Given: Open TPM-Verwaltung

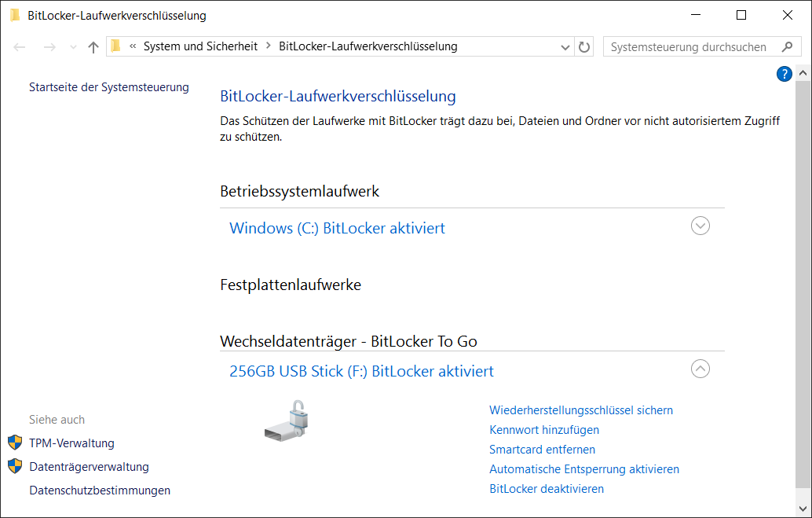Looking at the screenshot, I should tap(71, 443).
